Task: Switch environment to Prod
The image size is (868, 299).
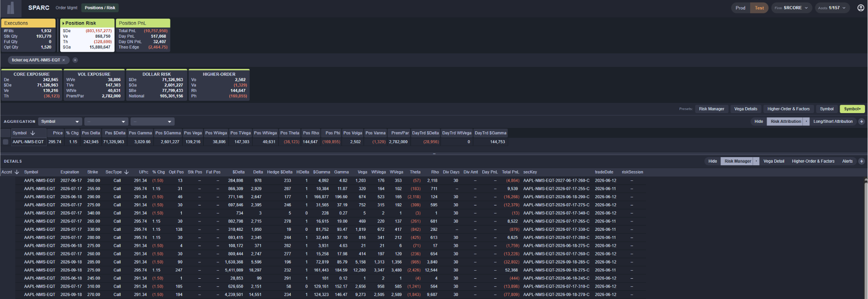Action: pyautogui.click(x=740, y=8)
